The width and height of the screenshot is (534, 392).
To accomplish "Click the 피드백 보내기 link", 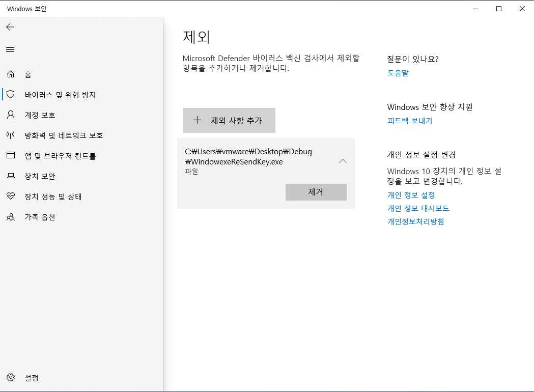I will [410, 121].
